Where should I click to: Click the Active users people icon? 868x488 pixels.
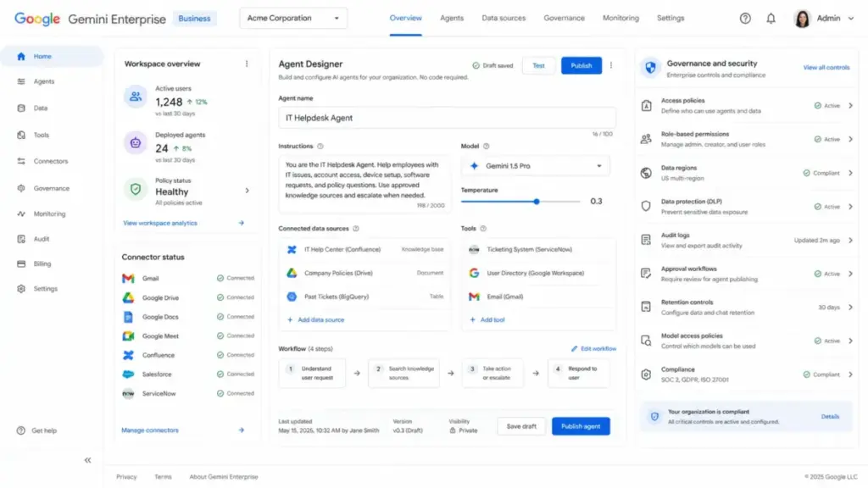[x=135, y=97]
